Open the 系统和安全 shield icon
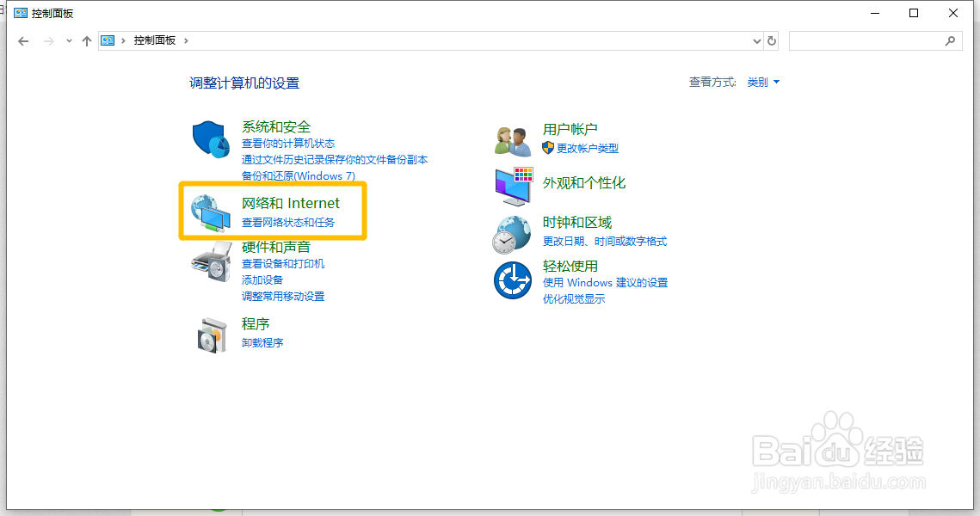 pyautogui.click(x=211, y=139)
